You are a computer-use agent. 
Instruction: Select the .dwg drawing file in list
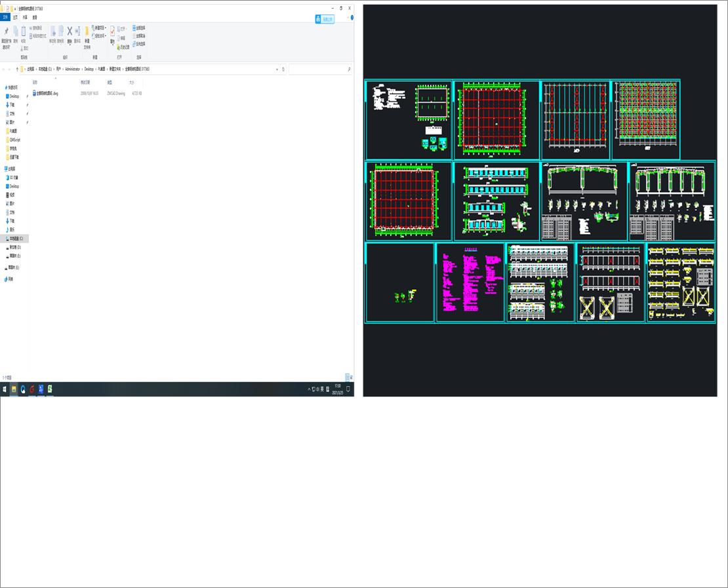[x=45, y=93]
